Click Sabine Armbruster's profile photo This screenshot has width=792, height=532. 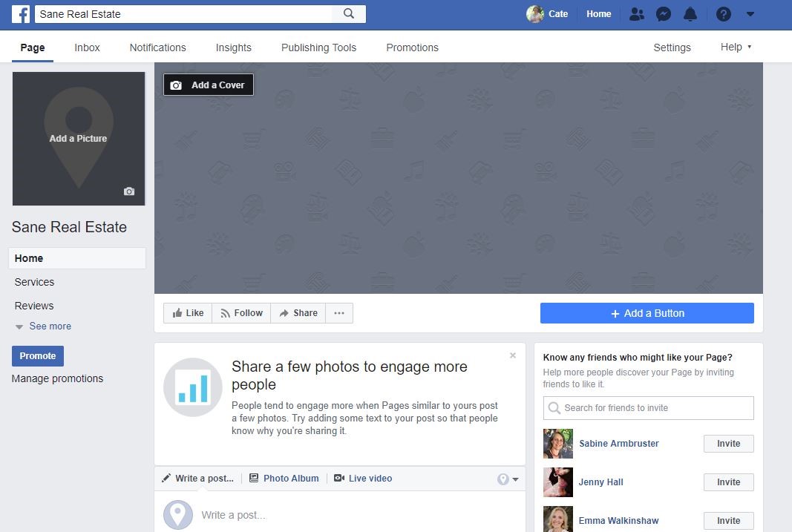(558, 444)
